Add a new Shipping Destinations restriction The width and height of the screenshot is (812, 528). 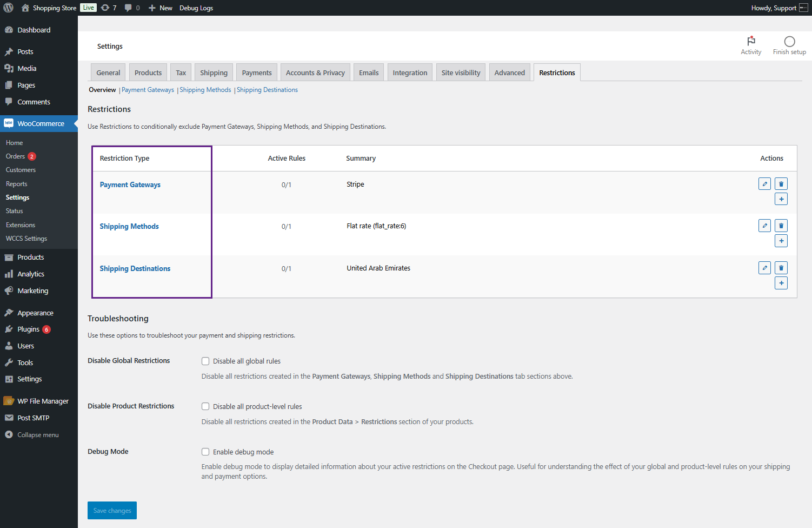[x=781, y=283]
